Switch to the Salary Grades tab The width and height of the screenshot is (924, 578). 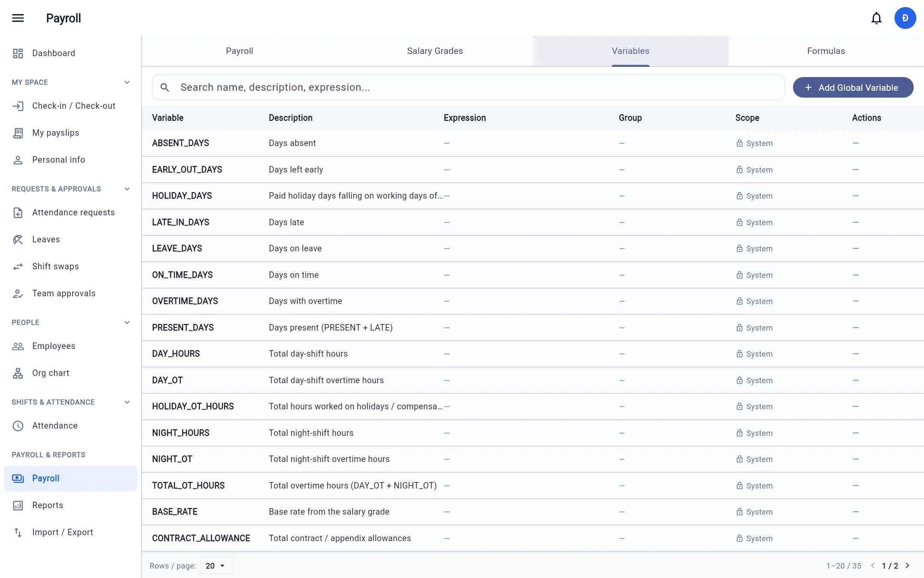tap(435, 51)
